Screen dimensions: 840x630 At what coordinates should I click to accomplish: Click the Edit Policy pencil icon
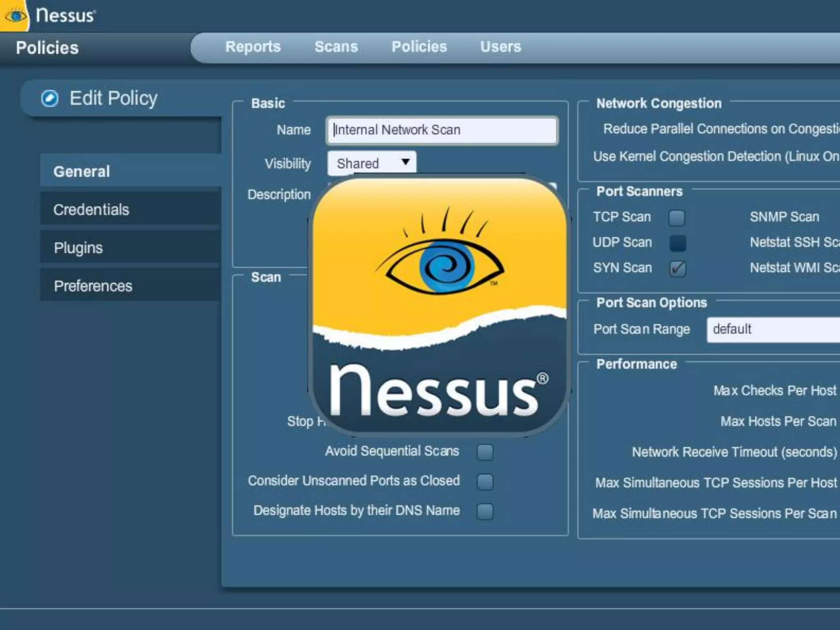coord(50,98)
